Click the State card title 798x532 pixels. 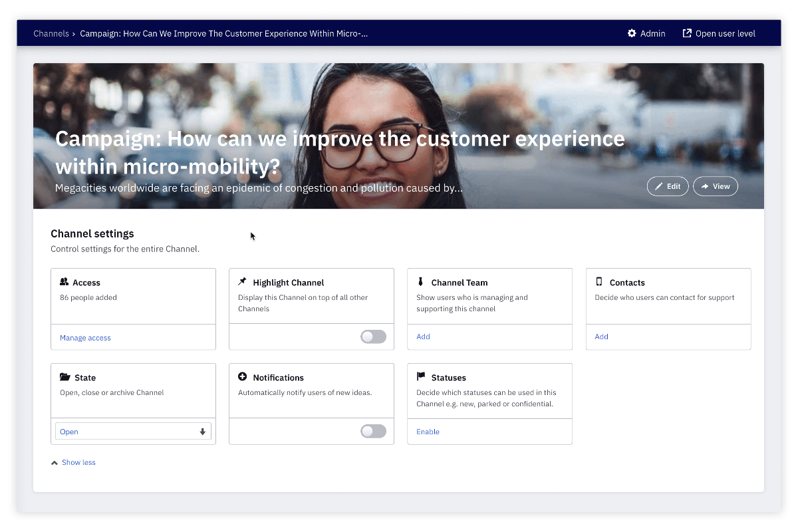[x=85, y=378]
